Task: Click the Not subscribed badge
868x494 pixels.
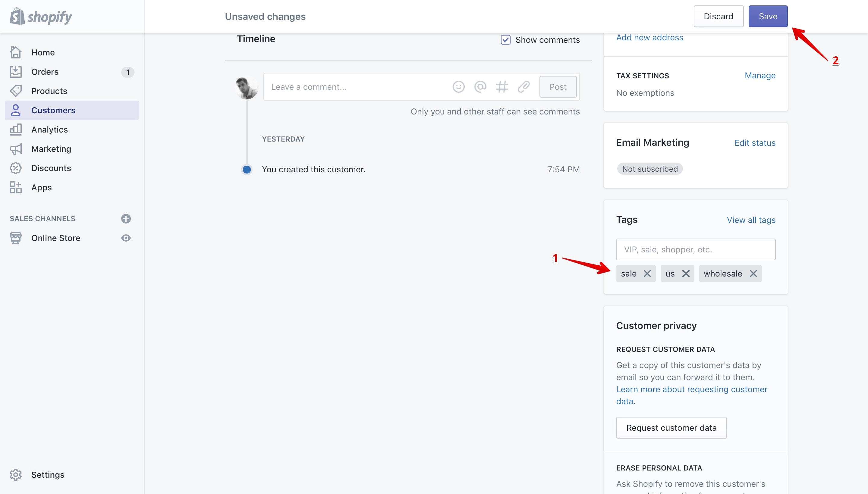Action: tap(650, 169)
